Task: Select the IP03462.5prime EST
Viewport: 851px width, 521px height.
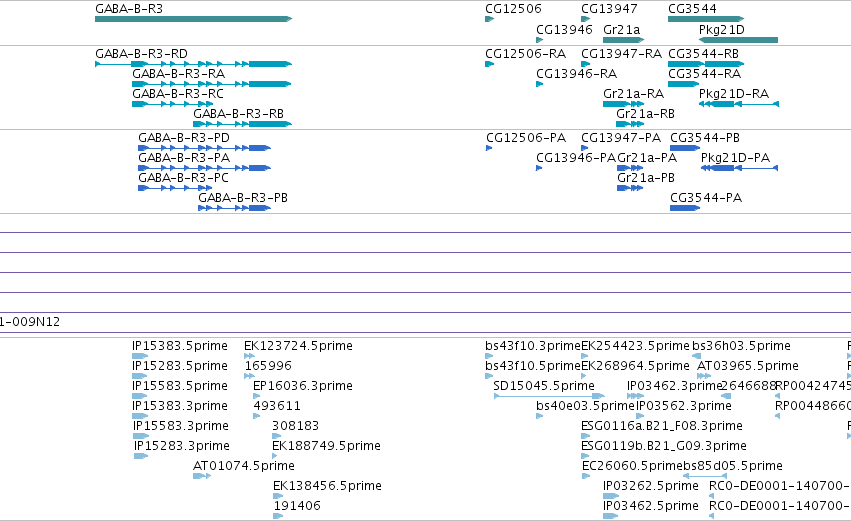Action: click(611, 517)
